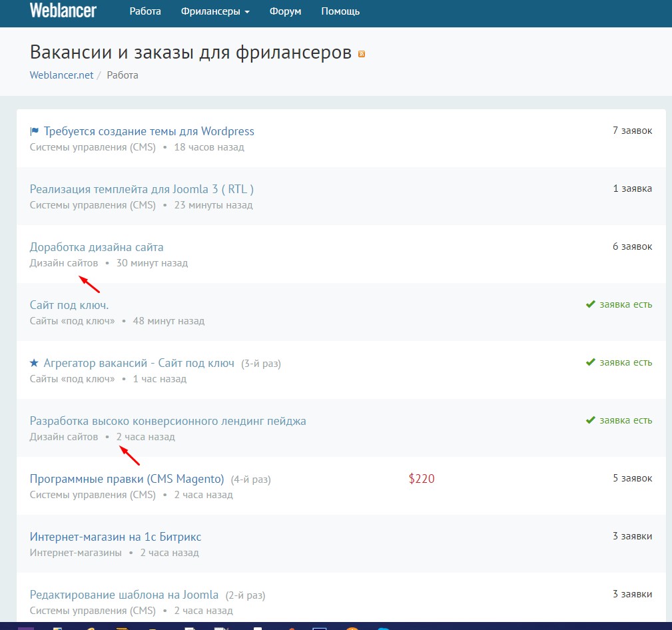The image size is (672, 630).
Task: Click the star icon before Агрегатор вакансий
Action: (34, 363)
